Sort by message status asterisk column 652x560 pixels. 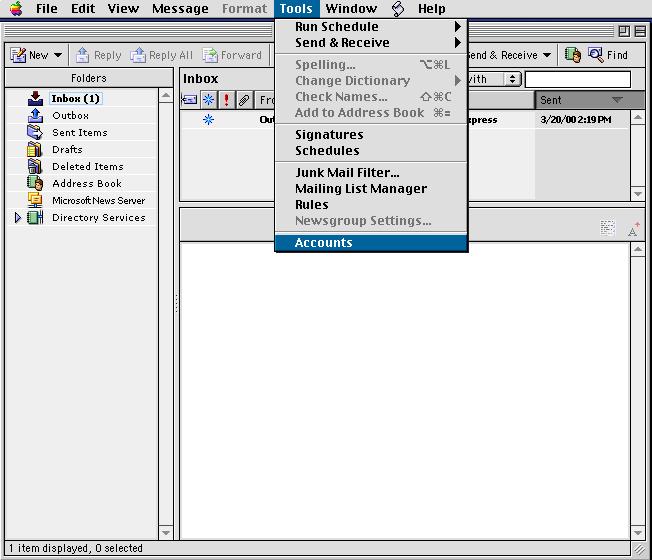[208, 100]
